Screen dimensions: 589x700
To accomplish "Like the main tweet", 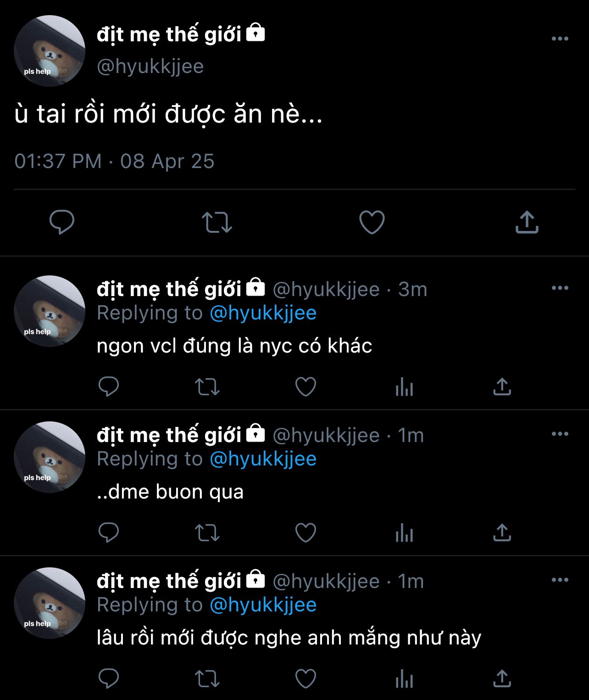I will point(372,222).
